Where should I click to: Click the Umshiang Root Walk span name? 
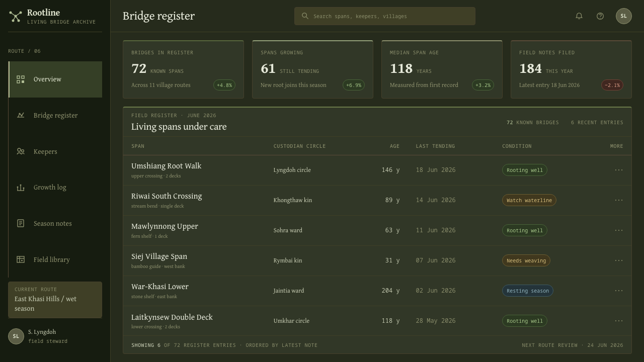(166, 166)
